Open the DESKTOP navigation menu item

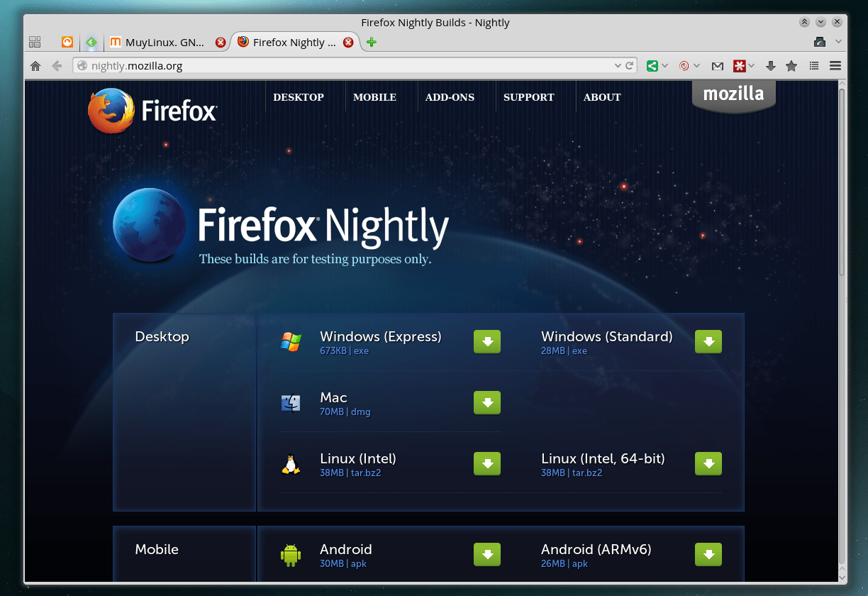[x=298, y=97]
